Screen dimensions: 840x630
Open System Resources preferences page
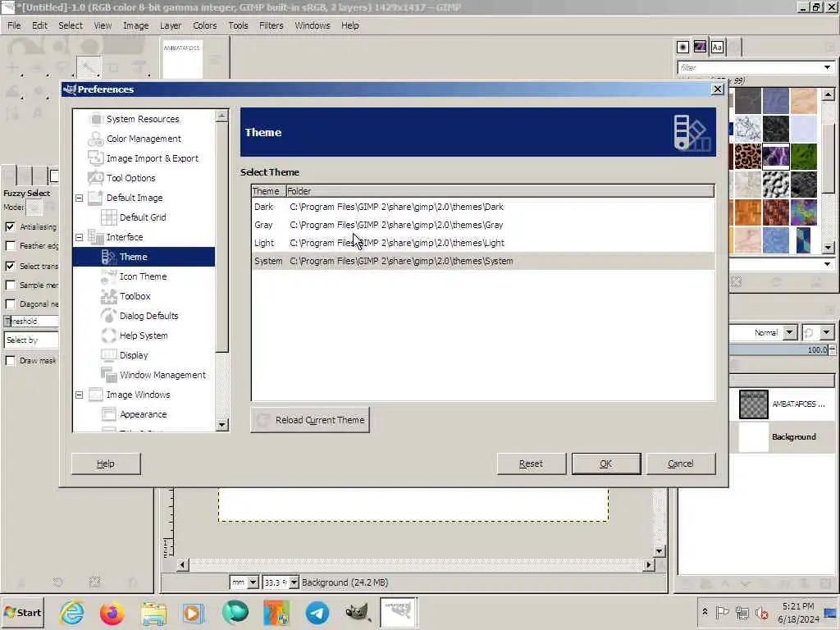(143, 119)
